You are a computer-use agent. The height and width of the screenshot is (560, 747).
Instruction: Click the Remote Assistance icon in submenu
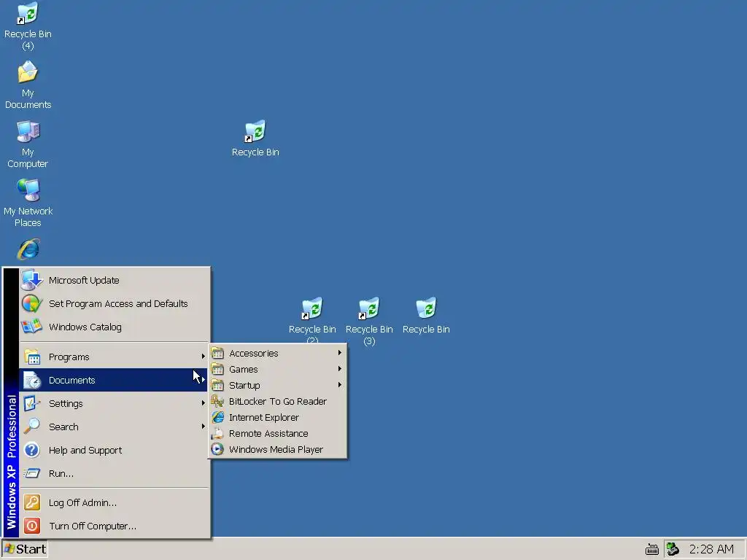[x=217, y=433]
